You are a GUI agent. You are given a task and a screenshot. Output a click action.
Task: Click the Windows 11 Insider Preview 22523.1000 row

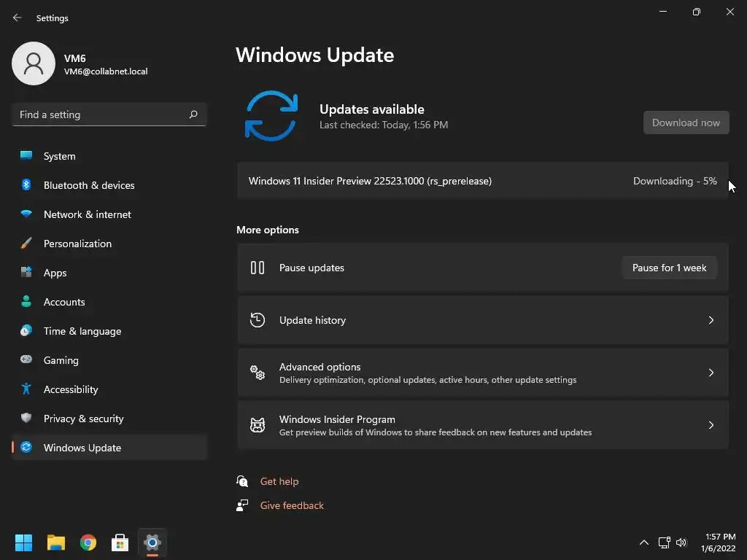483,181
